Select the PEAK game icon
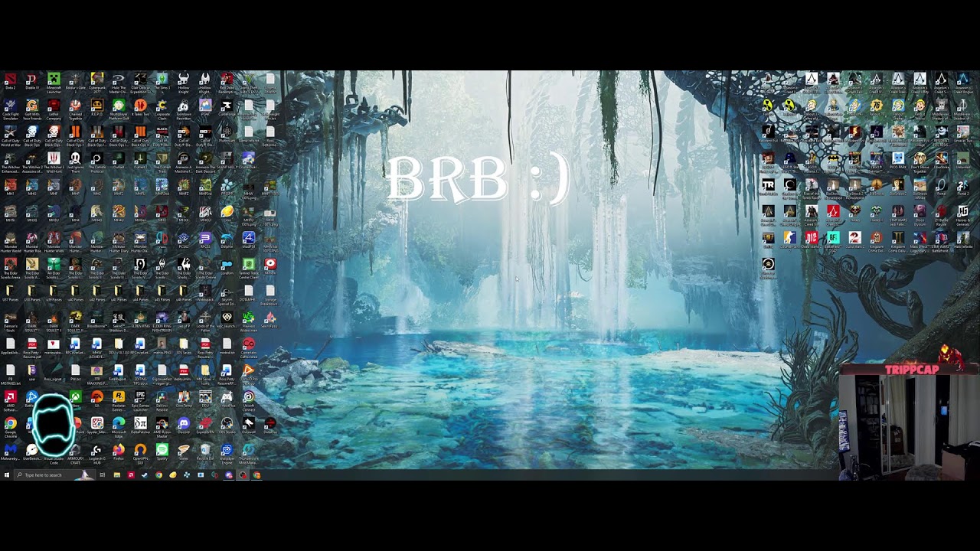Image resolution: width=980 pixels, height=551 pixels. point(205,109)
